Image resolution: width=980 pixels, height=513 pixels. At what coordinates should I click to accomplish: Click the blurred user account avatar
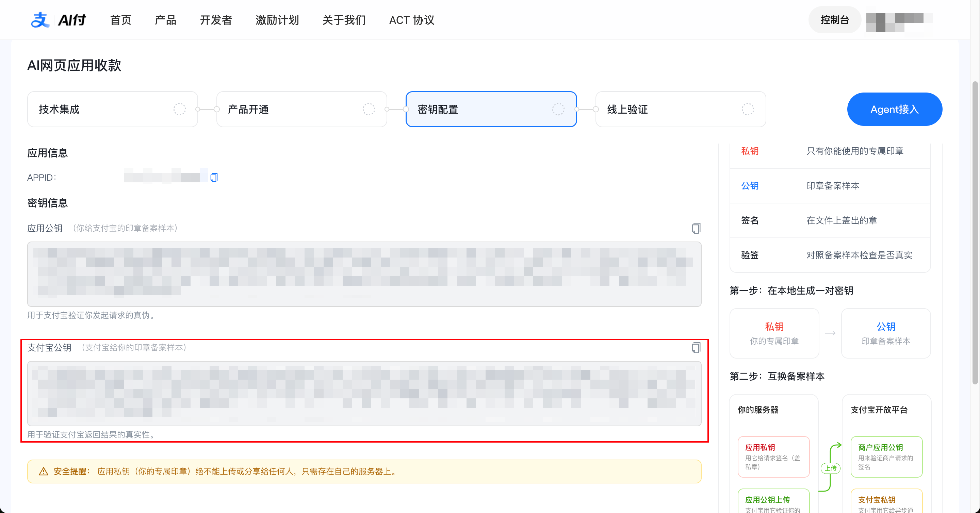899,22
